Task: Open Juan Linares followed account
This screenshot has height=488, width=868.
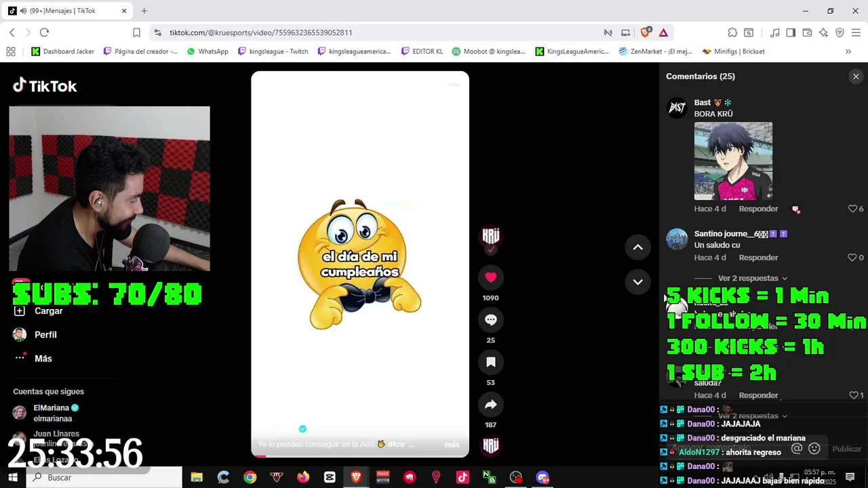Action: click(x=54, y=437)
